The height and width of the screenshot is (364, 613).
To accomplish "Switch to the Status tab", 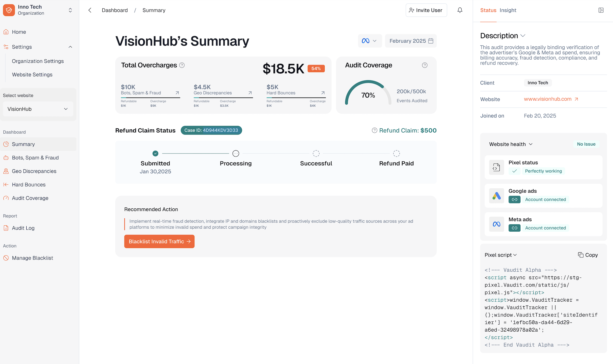I will [x=488, y=10].
